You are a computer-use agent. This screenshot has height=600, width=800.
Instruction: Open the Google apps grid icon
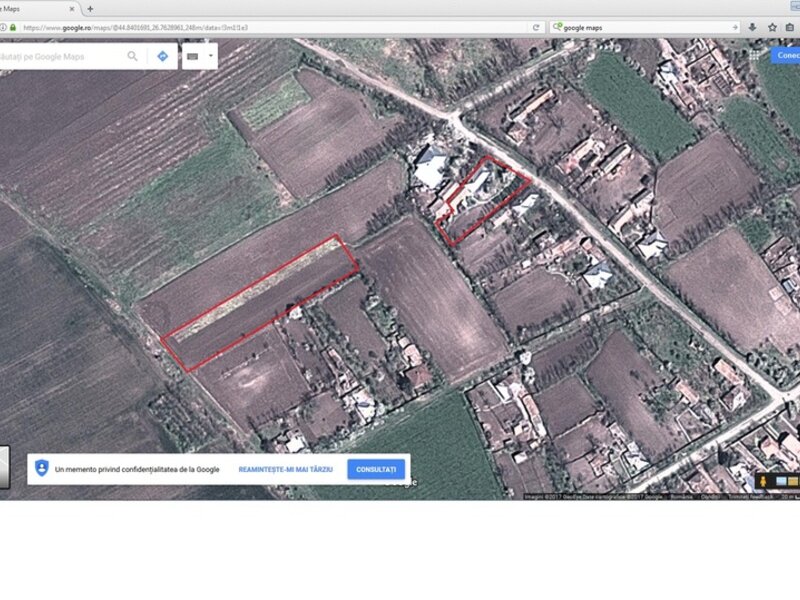click(755, 55)
